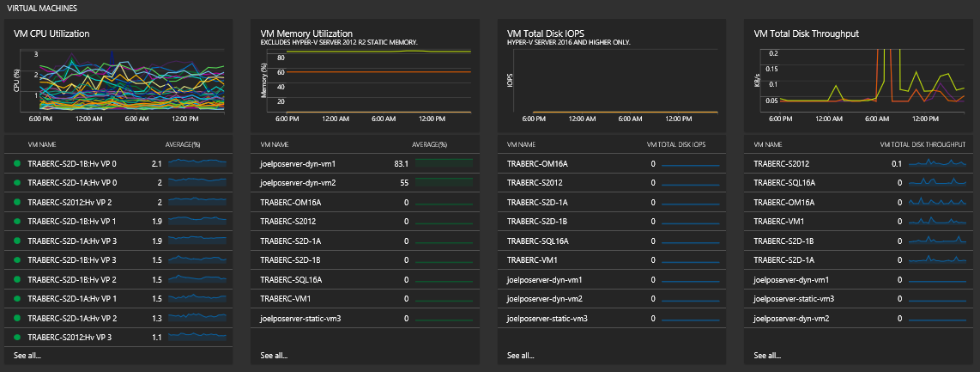Click See all under VM CPU Utilization
Viewport: 980px width, 372px height.
click(27, 355)
